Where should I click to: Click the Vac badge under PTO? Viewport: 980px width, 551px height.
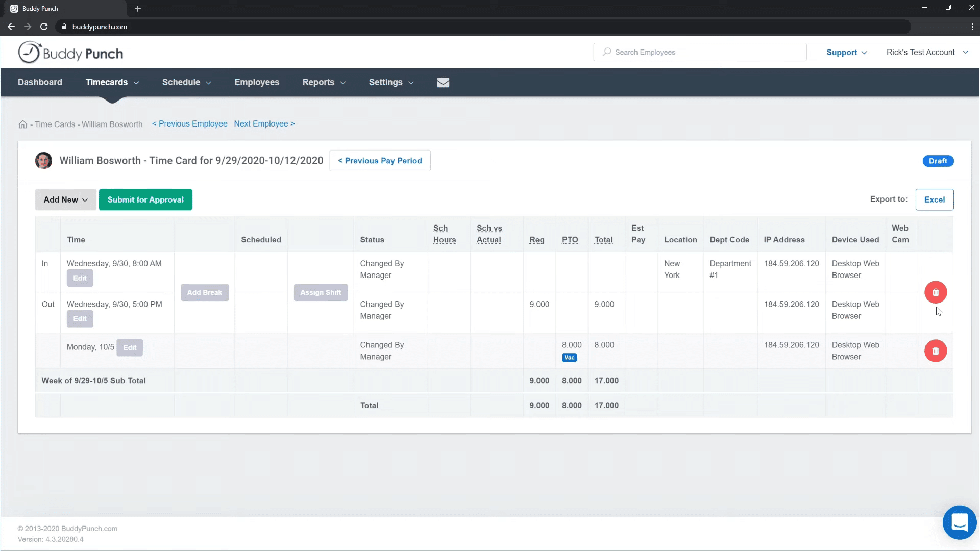[x=569, y=358]
